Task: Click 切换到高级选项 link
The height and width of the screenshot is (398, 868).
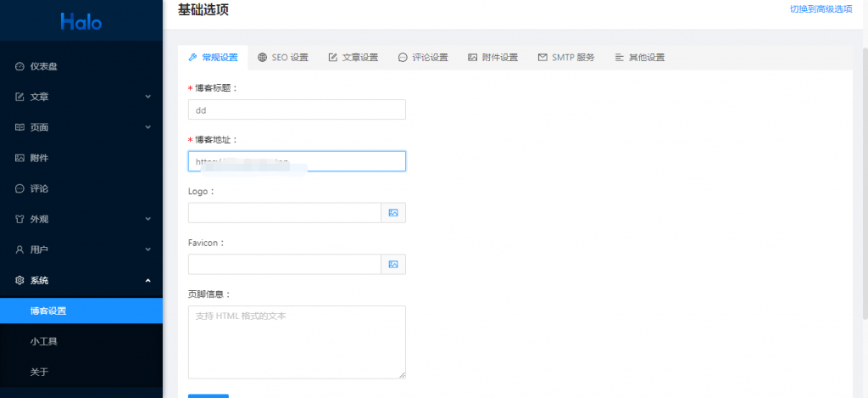Action: [x=821, y=9]
